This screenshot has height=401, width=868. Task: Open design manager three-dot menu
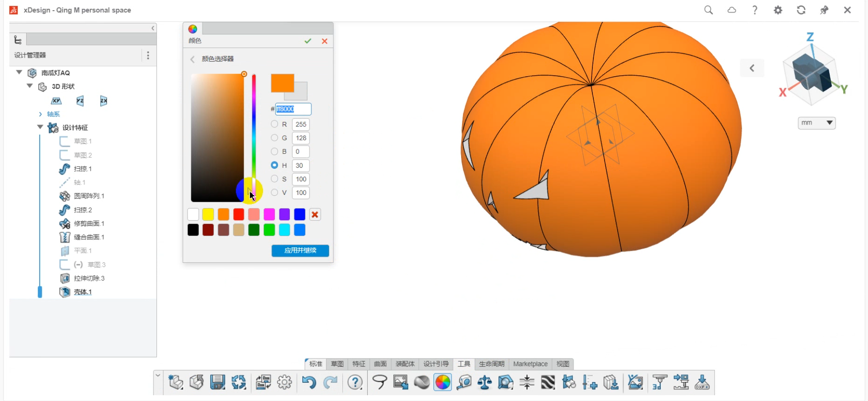[148, 55]
